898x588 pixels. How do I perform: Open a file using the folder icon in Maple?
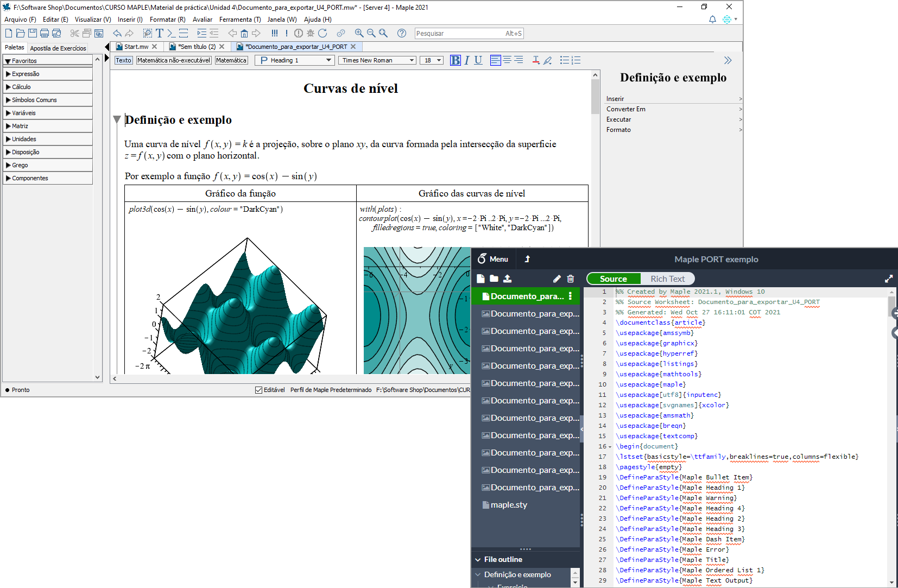[x=21, y=33]
